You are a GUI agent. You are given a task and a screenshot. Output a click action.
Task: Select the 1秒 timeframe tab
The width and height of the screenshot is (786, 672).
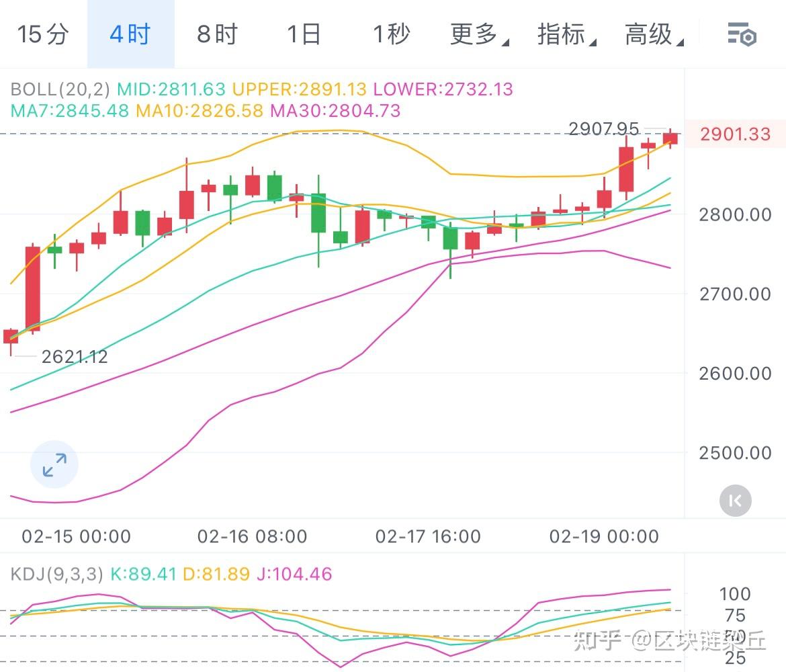pos(392,34)
